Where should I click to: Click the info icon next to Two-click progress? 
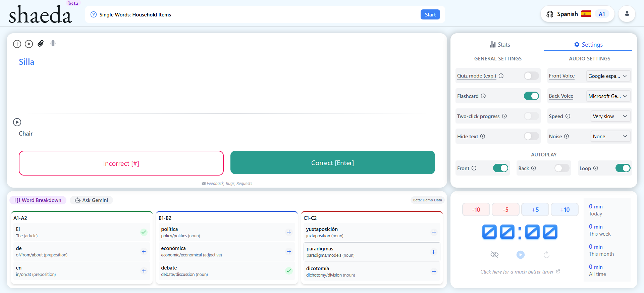[504, 116]
